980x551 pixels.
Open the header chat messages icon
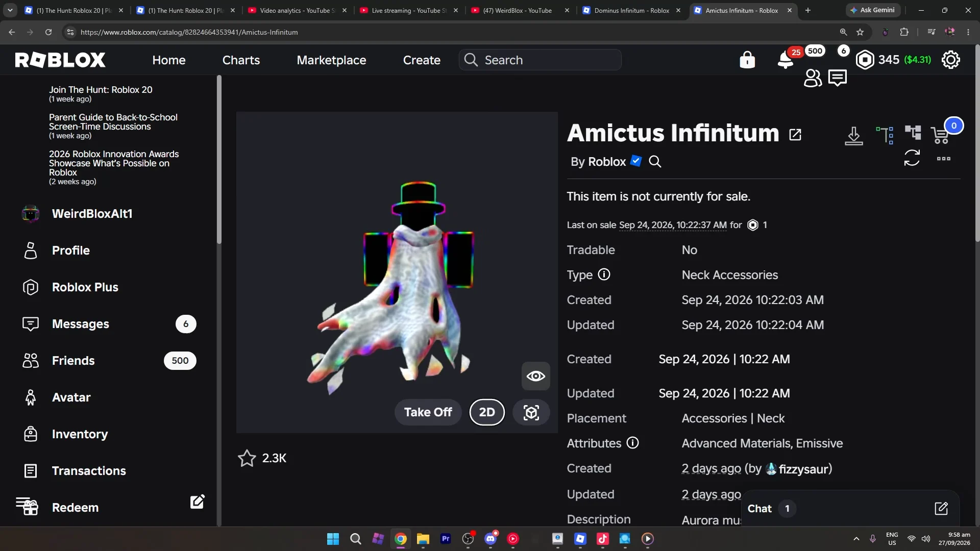[x=838, y=78]
